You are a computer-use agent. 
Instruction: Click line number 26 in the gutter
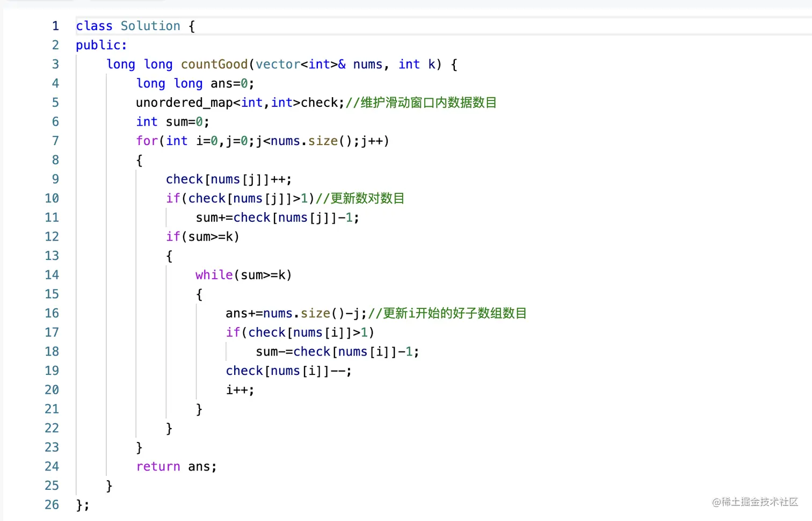[52, 505]
